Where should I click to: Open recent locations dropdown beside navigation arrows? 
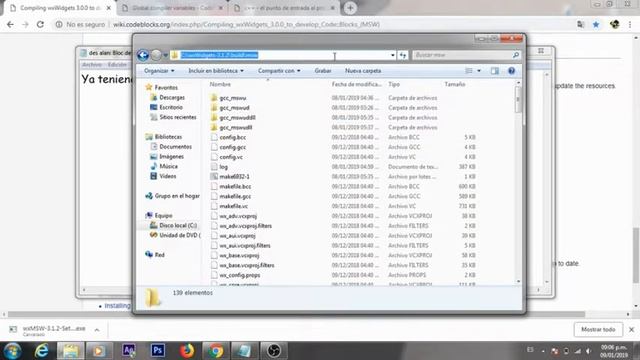click(165, 55)
